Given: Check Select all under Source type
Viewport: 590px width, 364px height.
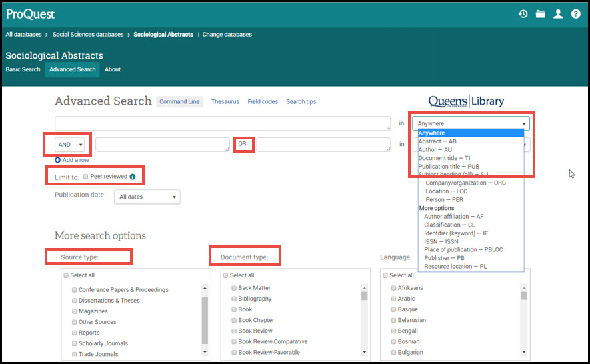Looking at the screenshot, I should [66, 275].
